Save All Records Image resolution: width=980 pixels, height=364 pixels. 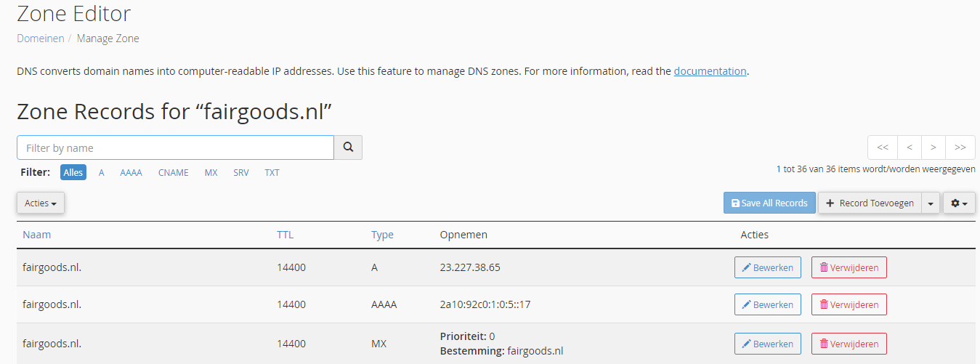pyautogui.click(x=769, y=203)
